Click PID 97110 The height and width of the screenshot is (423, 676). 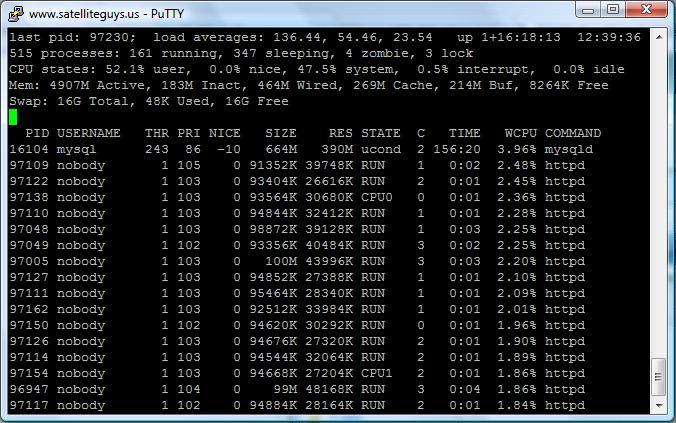point(29,213)
